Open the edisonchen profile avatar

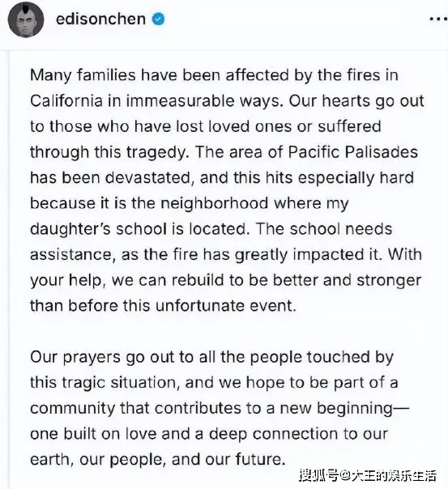(26, 19)
